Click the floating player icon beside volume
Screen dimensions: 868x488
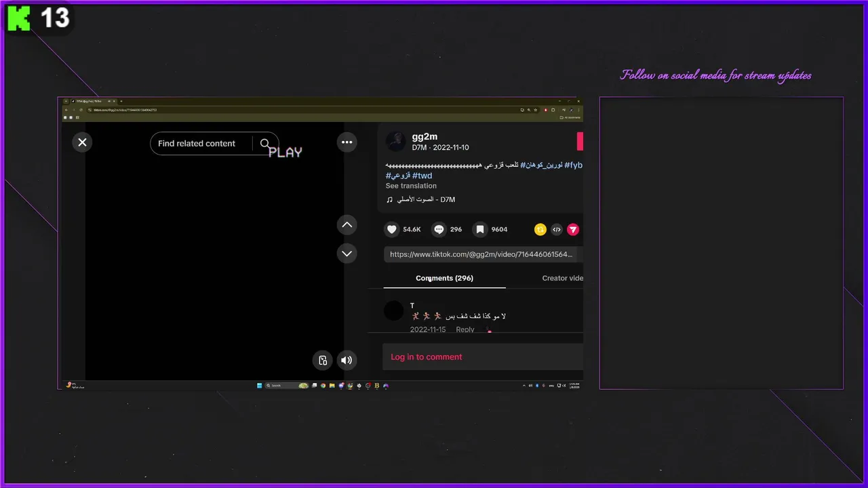pyautogui.click(x=323, y=361)
